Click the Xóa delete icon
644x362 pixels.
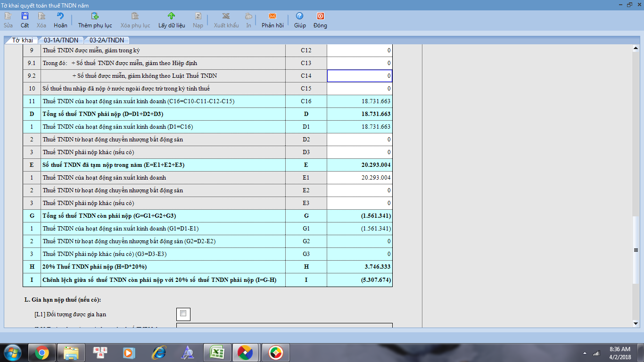41,16
